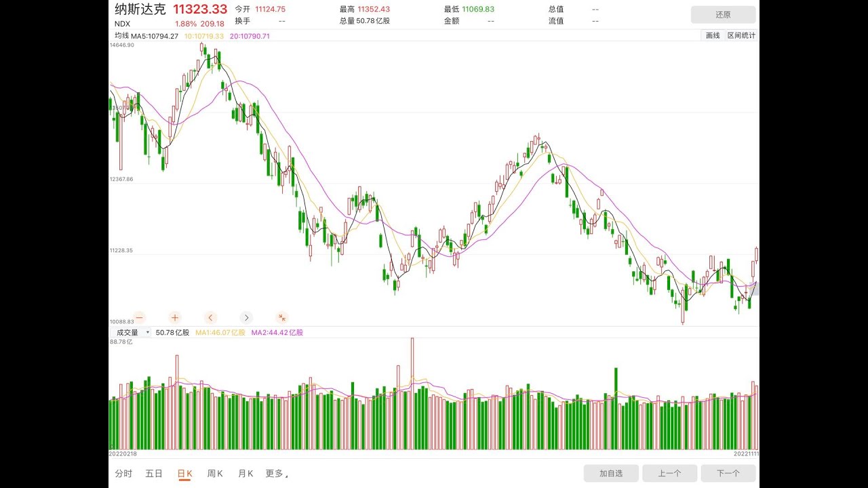This screenshot has height=488, width=868.
Task: Open the 画线 drawing tool
Action: click(713, 35)
